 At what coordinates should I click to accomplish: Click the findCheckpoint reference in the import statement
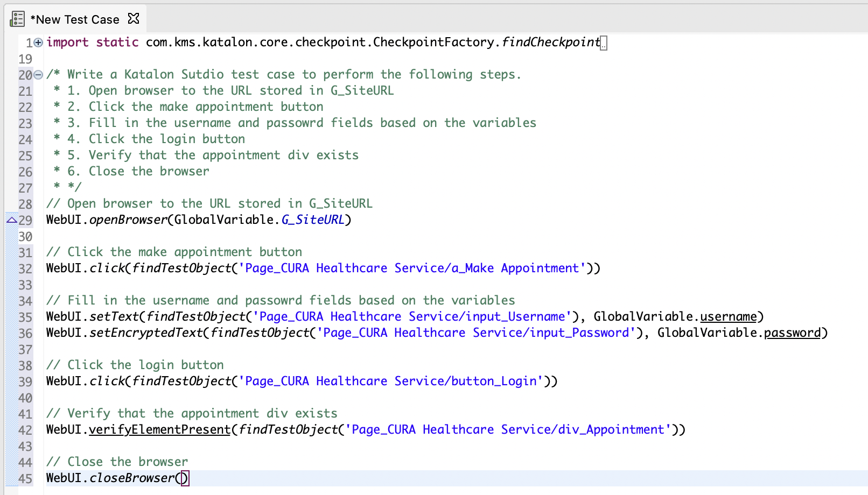coord(551,42)
